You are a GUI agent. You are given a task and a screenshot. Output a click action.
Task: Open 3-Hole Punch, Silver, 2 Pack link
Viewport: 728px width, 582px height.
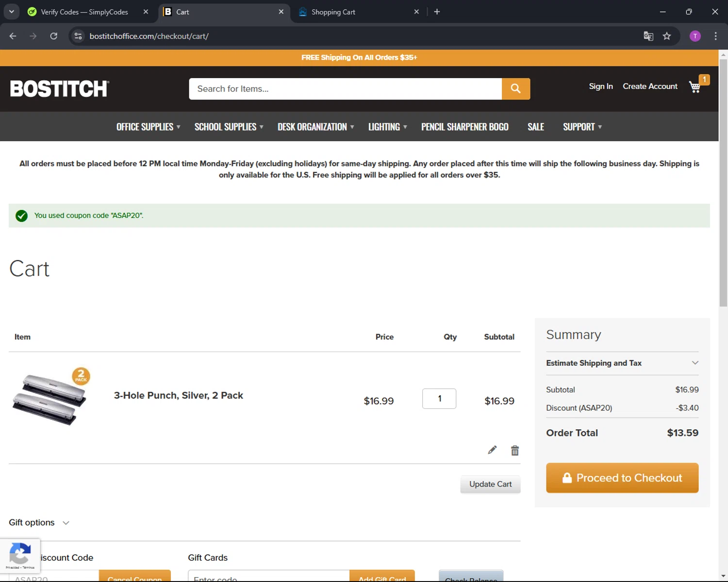point(179,395)
